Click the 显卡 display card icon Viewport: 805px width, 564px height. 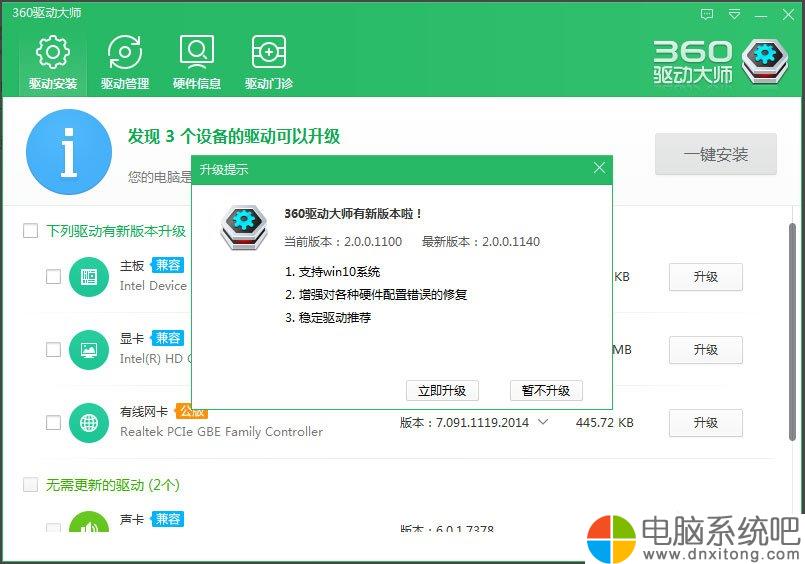[x=89, y=350]
